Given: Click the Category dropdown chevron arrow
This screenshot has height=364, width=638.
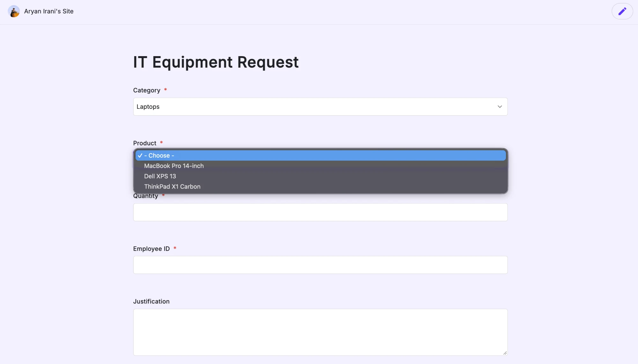Looking at the screenshot, I should pos(500,107).
